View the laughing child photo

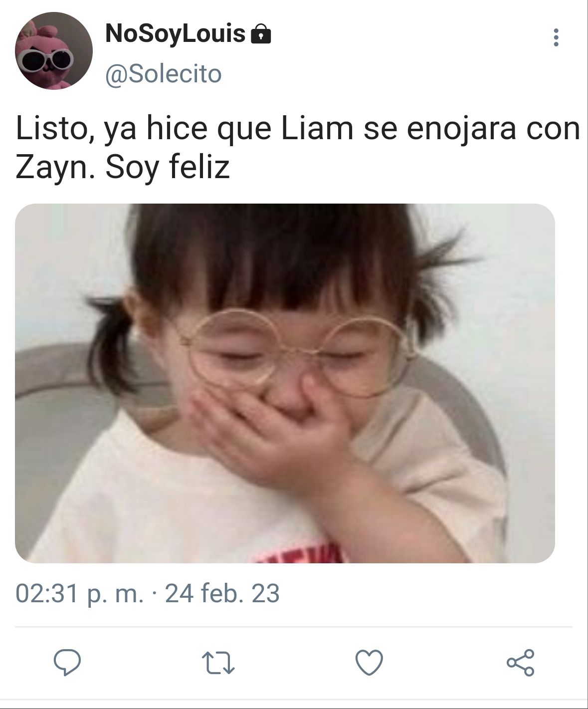[x=285, y=383]
